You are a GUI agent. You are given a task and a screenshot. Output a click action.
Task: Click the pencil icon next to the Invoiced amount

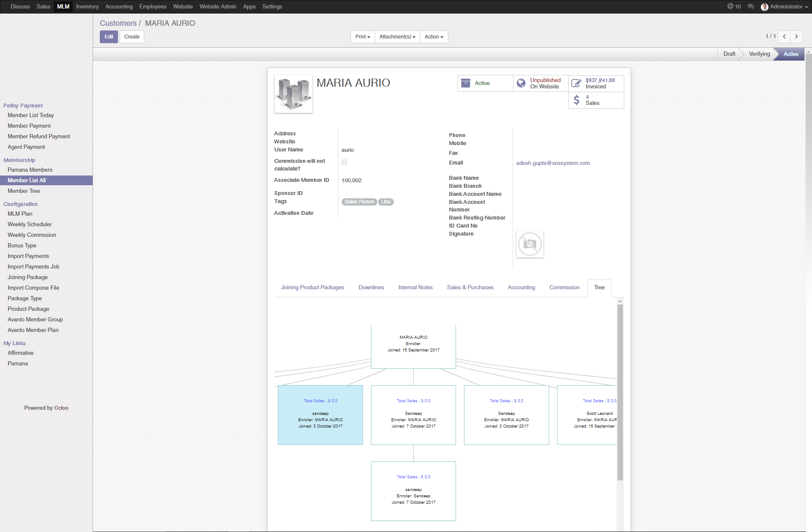[576, 83]
